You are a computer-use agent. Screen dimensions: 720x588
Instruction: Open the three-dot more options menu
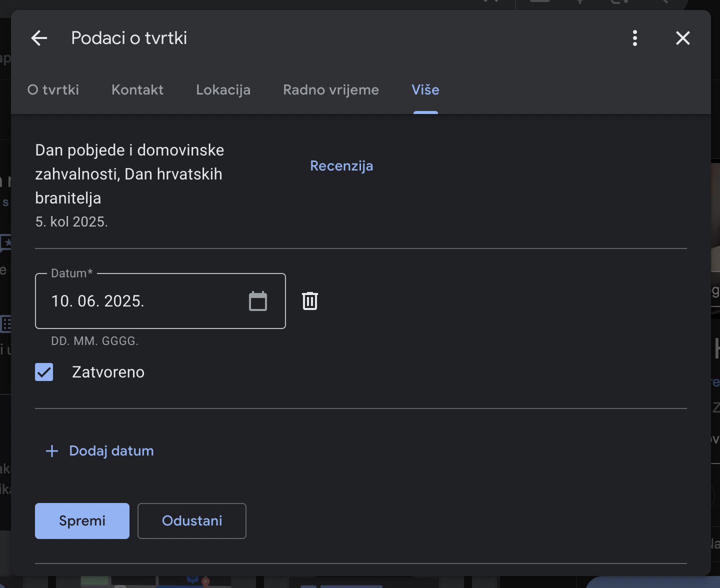click(x=635, y=38)
